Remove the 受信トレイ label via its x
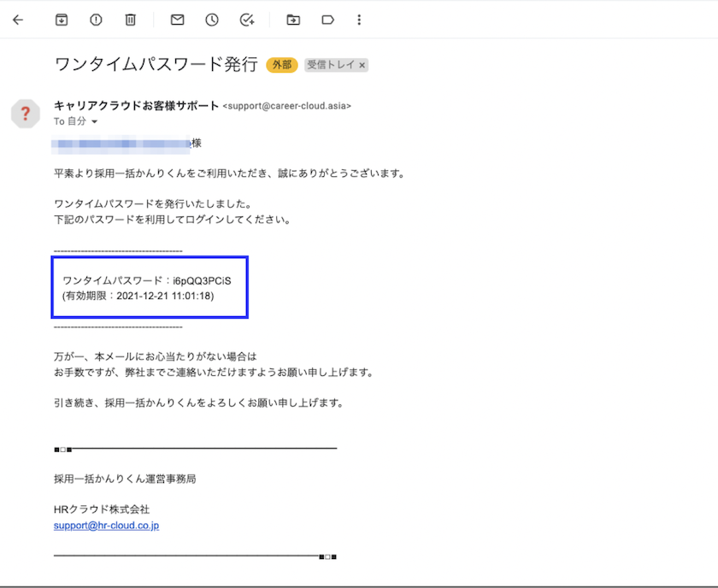Viewport: 718px width, 588px height. click(363, 65)
